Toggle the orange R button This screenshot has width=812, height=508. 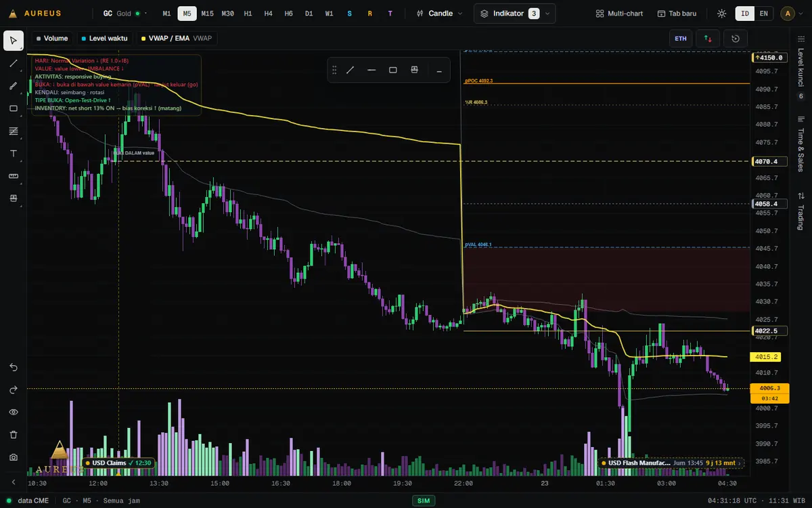pos(370,14)
